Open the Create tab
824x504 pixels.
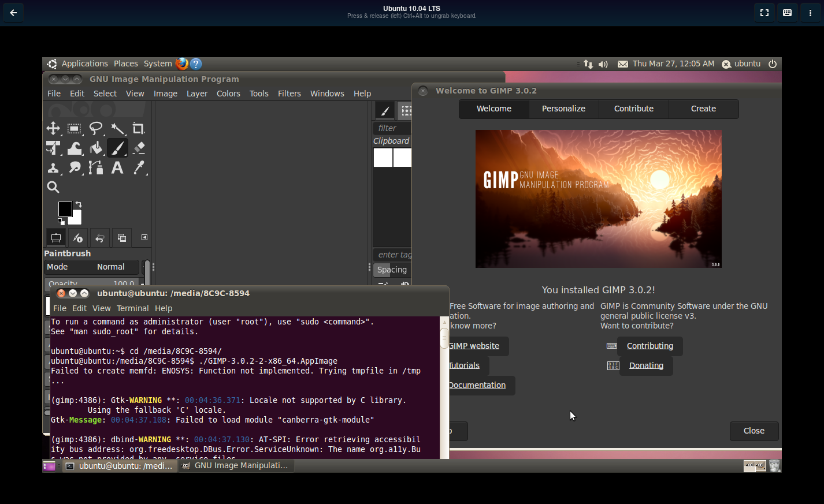704,109
